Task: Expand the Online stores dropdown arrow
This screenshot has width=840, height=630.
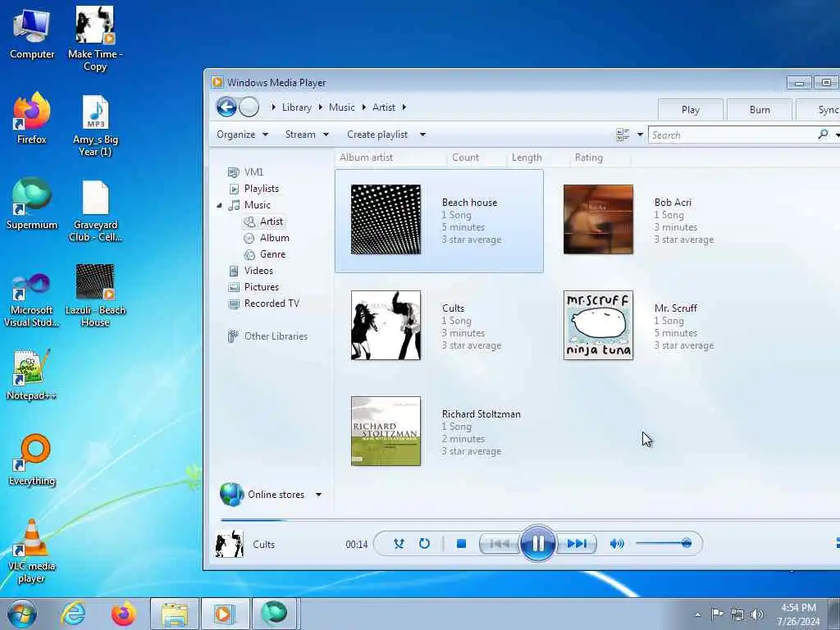Action: coord(318,495)
